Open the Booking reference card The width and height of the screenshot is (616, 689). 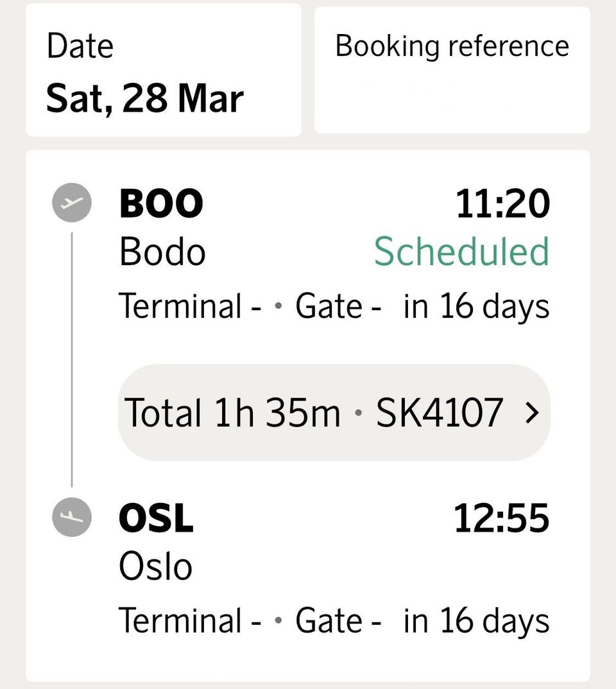coord(452,69)
